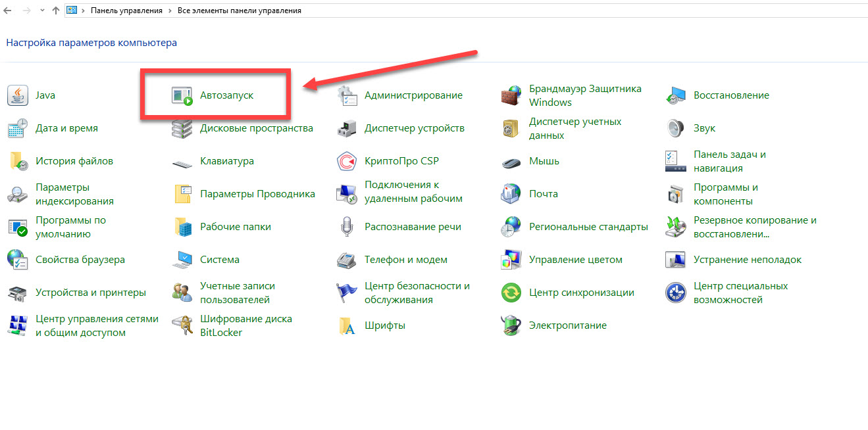The height and width of the screenshot is (430, 868).
Task: Open the Java control panel icon
Action: click(18, 95)
